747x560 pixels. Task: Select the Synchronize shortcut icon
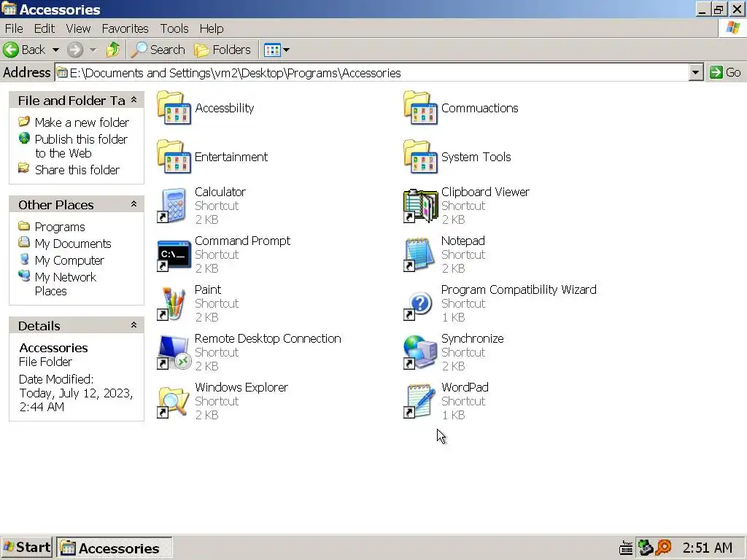[420, 352]
